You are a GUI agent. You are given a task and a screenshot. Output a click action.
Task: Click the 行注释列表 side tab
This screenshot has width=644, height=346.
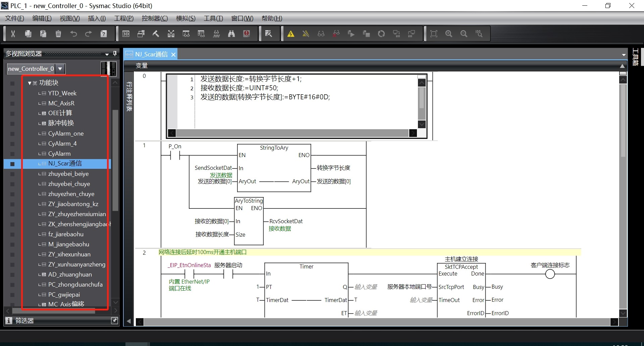pos(129,96)
